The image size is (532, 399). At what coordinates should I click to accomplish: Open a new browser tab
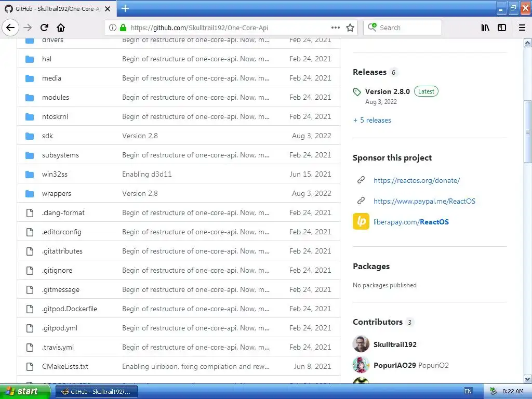(x=125, y=8)
